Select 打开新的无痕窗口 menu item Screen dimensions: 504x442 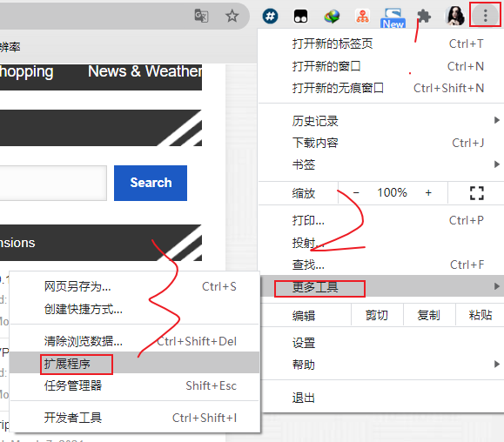tap(380, 88)
